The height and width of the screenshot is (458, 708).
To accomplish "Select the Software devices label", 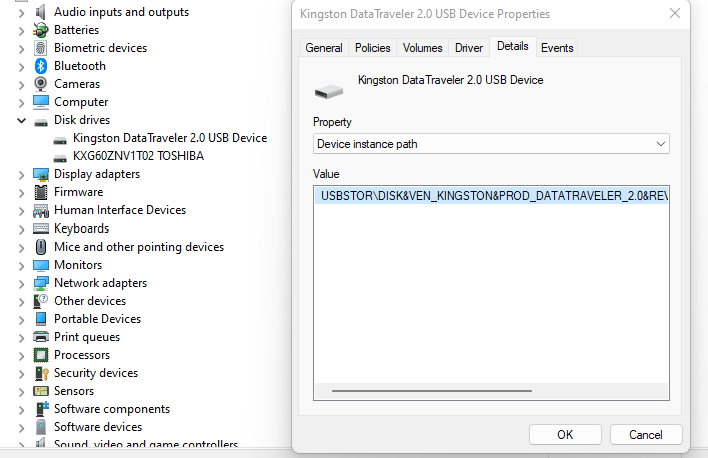I will click(x=98, y=427).
